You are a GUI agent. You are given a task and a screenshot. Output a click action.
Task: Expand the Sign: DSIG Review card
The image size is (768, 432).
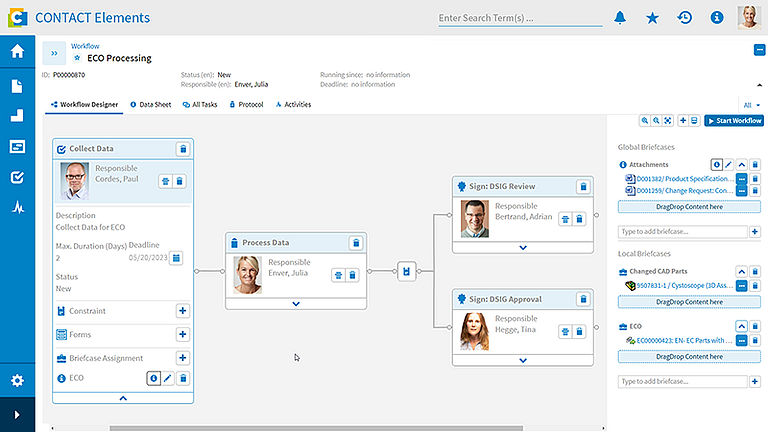(x=523, y=247)
